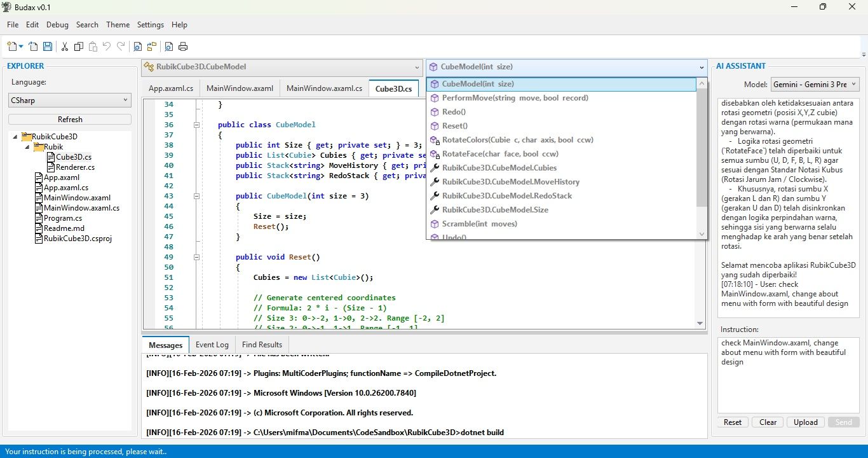Click the folder replace icon in the toolbar
868x458 pixels.
(152, 46)
